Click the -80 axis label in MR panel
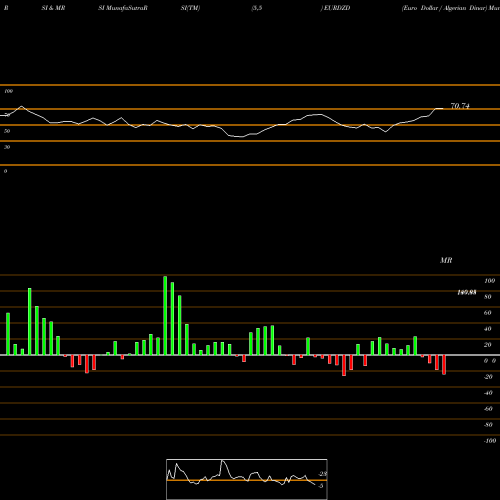 [x=488, y=425]
